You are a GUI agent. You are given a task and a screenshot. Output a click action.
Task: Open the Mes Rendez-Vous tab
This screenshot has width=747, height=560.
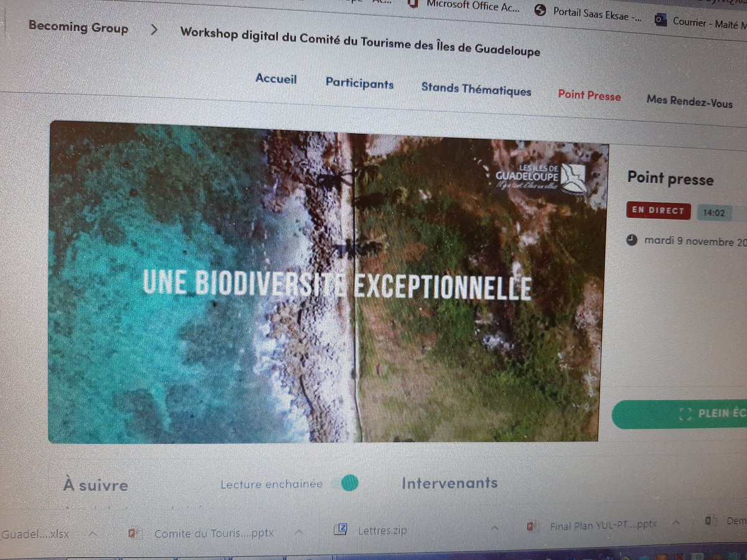tap(690, 101)
